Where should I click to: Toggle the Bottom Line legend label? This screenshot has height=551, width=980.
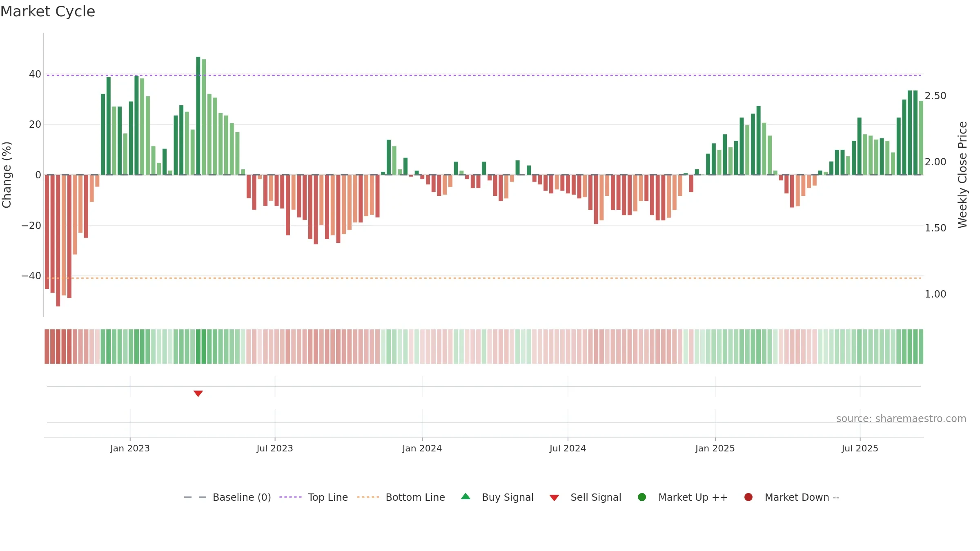tap(415, 498)
